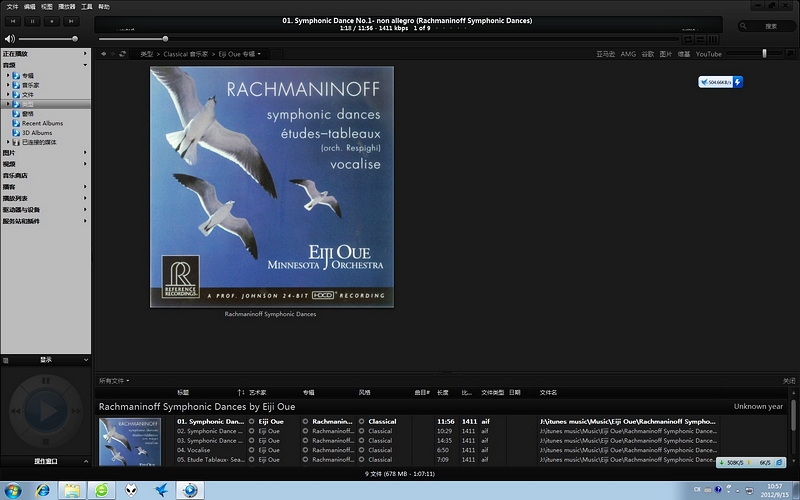
Task: Skip to the previous track
Action: point(13,21)
